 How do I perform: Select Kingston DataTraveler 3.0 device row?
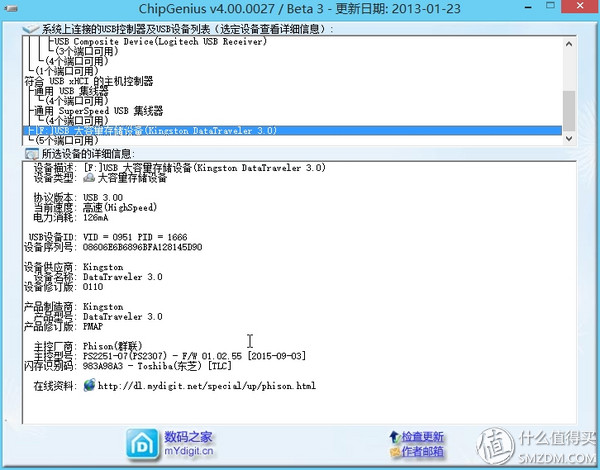[292, 131]
